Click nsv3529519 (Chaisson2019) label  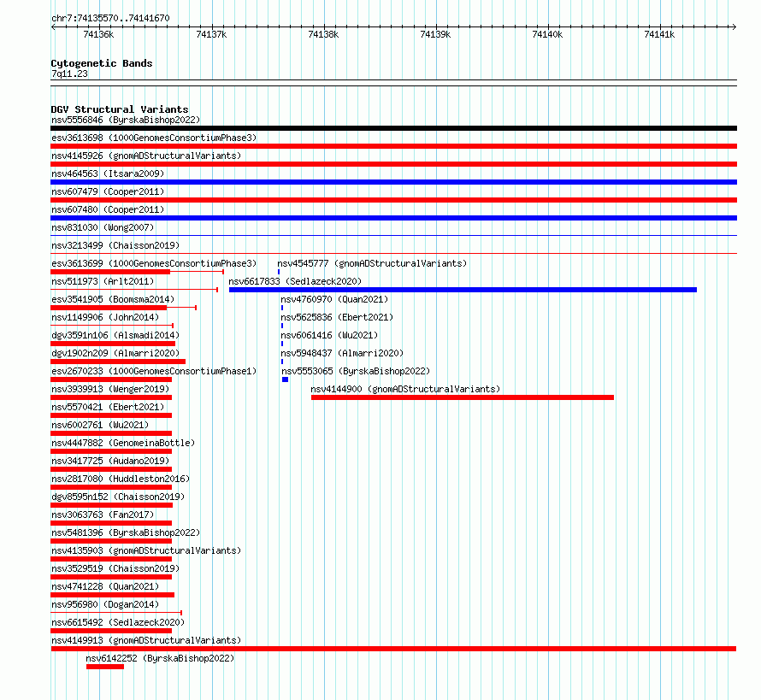(x=115, y=568)
